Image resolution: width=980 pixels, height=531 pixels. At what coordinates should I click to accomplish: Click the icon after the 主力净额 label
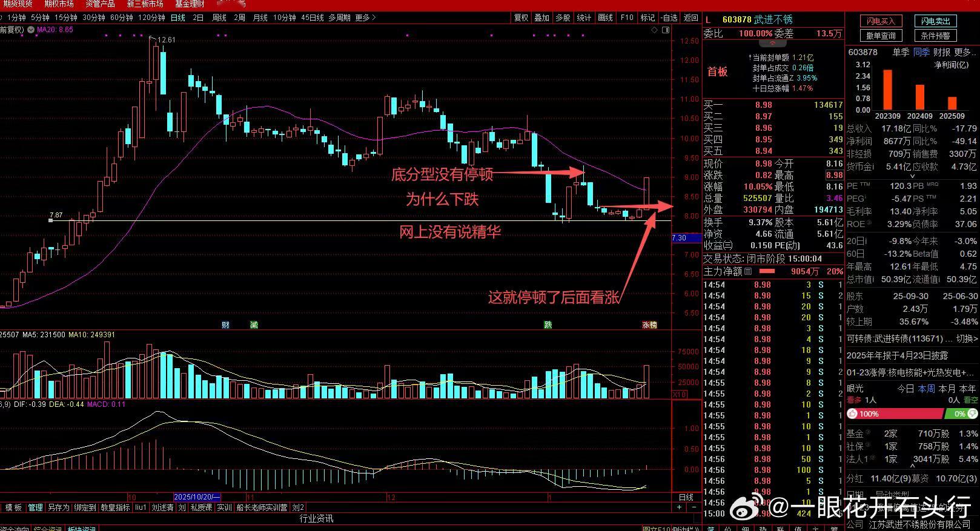click(748, 271)
